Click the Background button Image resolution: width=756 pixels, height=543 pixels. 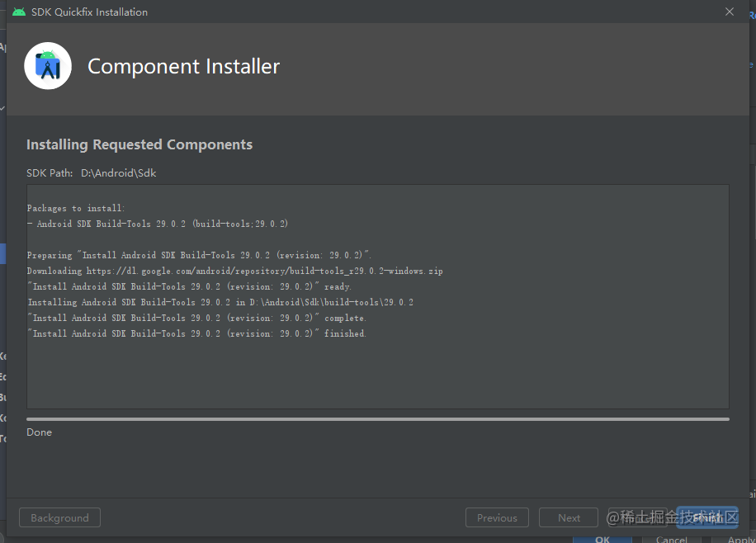coord(59,517)
